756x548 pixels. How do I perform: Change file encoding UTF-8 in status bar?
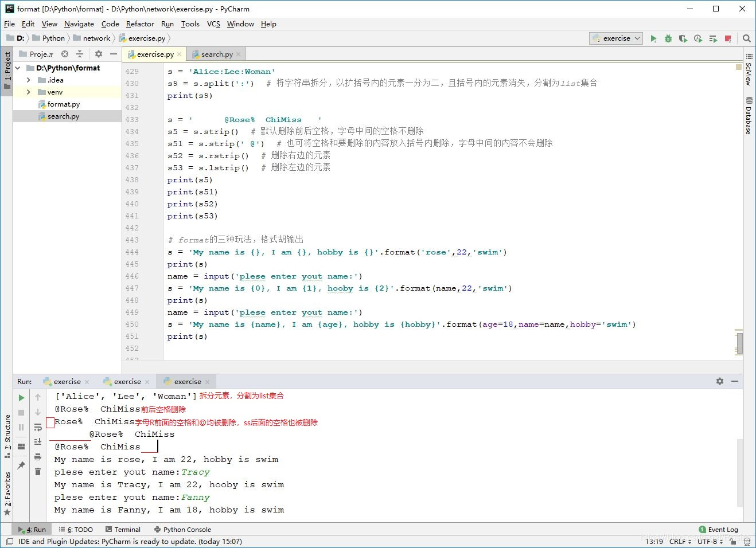point(710,541)
